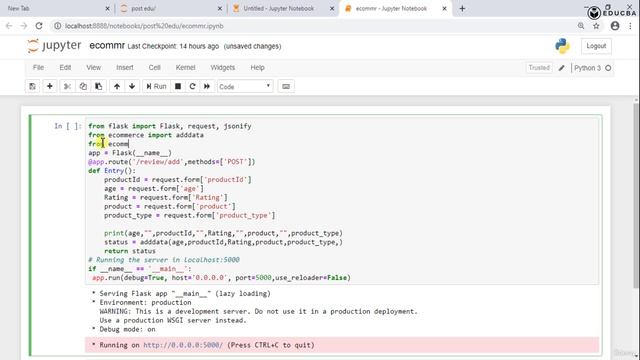Insert a cell below with plus icon

(x=50, y=87)
